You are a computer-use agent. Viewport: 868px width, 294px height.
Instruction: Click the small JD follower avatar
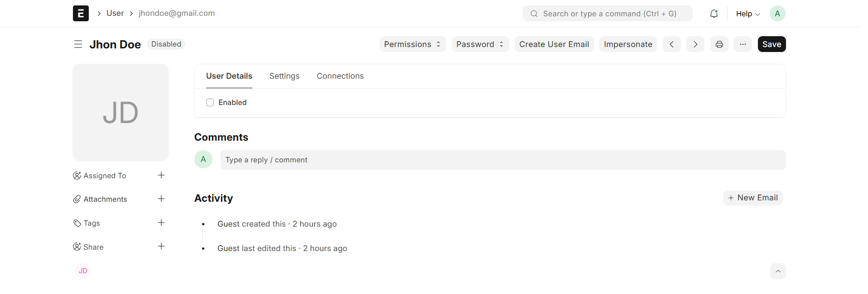click(x=83, y=271)
